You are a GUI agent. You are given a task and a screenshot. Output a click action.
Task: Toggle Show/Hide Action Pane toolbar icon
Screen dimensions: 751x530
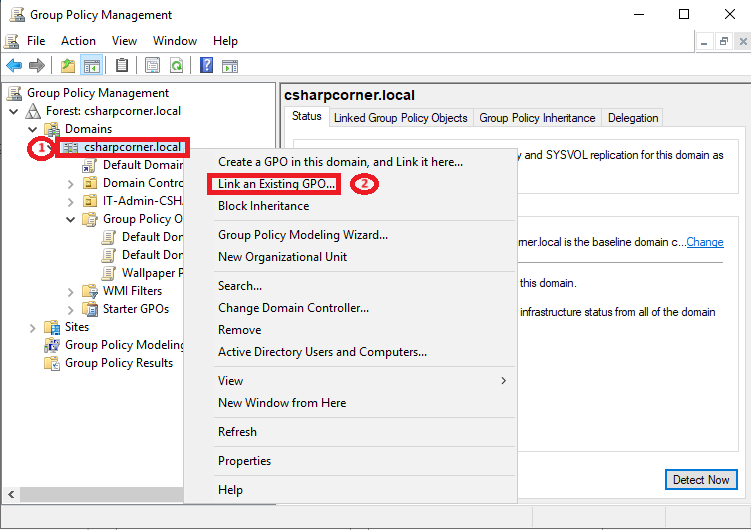pos(230,66)
